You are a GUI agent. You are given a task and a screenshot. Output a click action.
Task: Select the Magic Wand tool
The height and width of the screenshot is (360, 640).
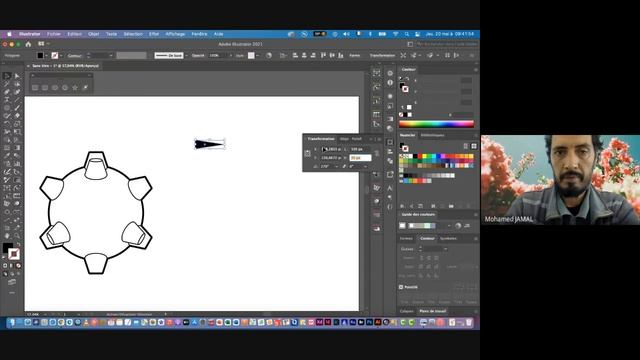[x=7, y=84]
